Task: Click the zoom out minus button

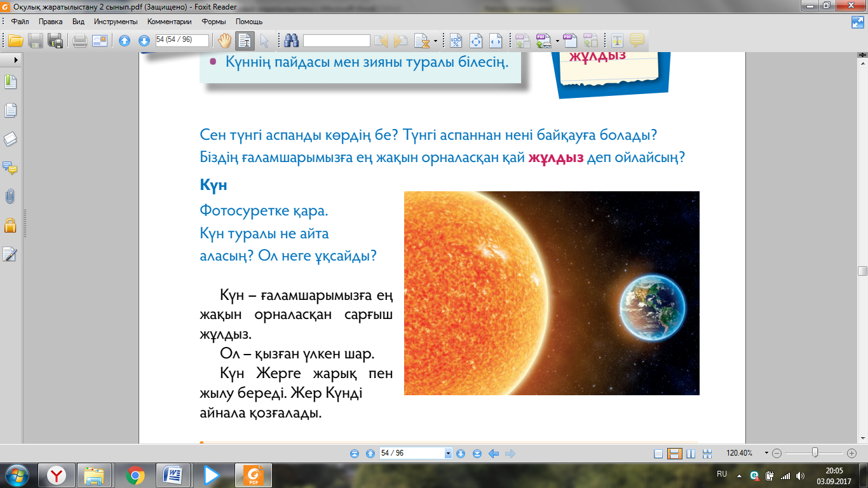Action: click(x=776, y=454)
